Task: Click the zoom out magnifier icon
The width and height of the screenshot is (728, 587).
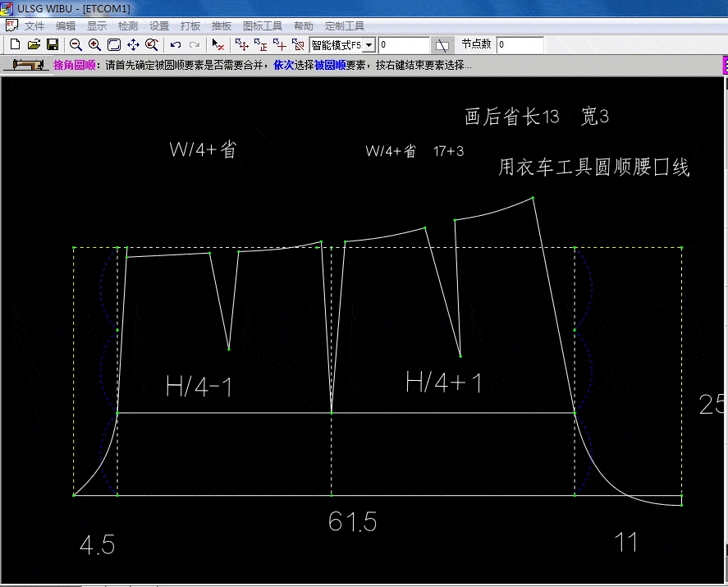Action: 76,44
